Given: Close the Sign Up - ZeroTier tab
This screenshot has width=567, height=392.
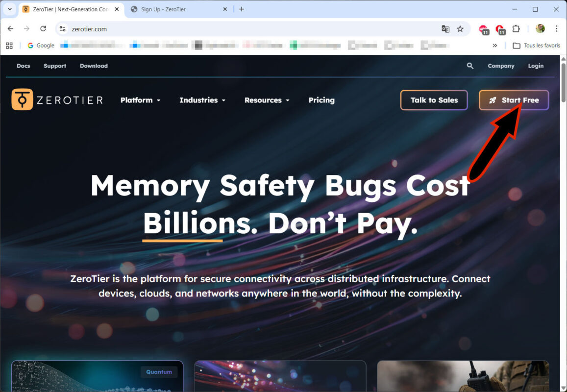Looking at the screenshot, I should point(225,9).
